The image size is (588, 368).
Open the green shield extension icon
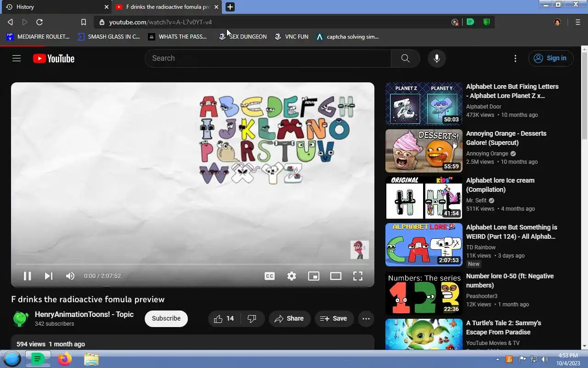(x=486, y=22)
